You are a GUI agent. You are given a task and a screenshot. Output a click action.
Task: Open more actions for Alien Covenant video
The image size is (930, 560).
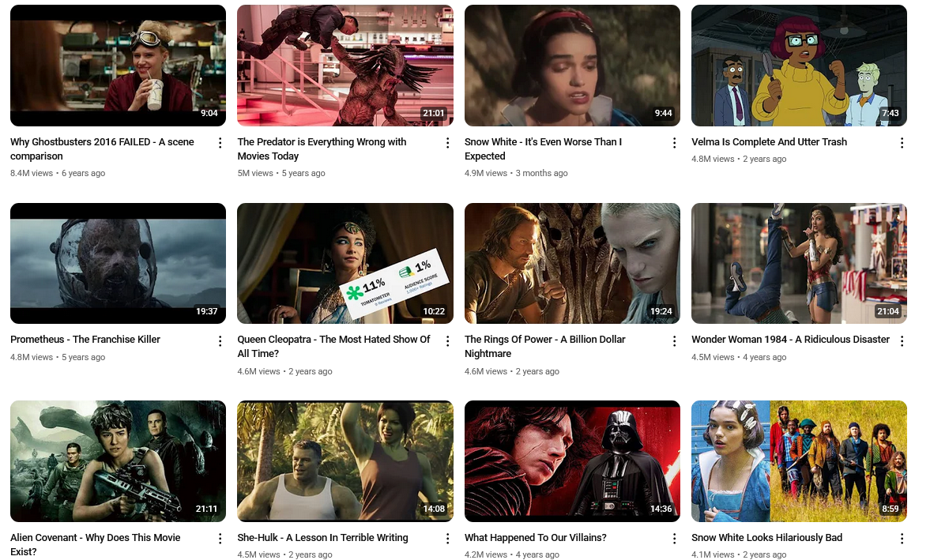220,538
